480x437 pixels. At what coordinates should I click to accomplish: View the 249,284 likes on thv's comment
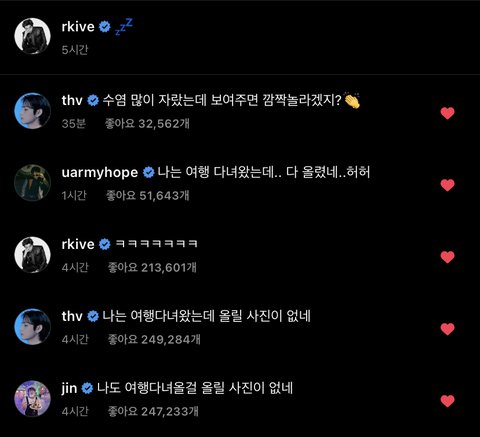154,339
